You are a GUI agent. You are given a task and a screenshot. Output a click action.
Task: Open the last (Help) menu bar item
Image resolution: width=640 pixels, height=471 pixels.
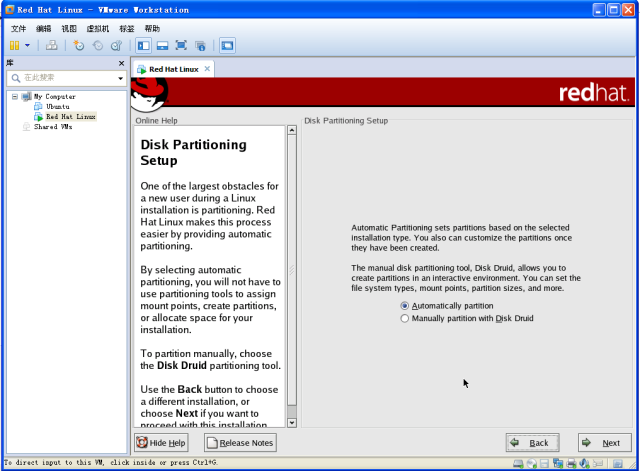[152, 29]
